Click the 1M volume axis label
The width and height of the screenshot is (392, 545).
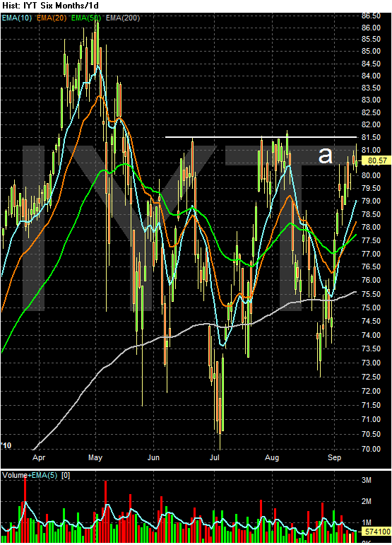[x=367, y=522]
